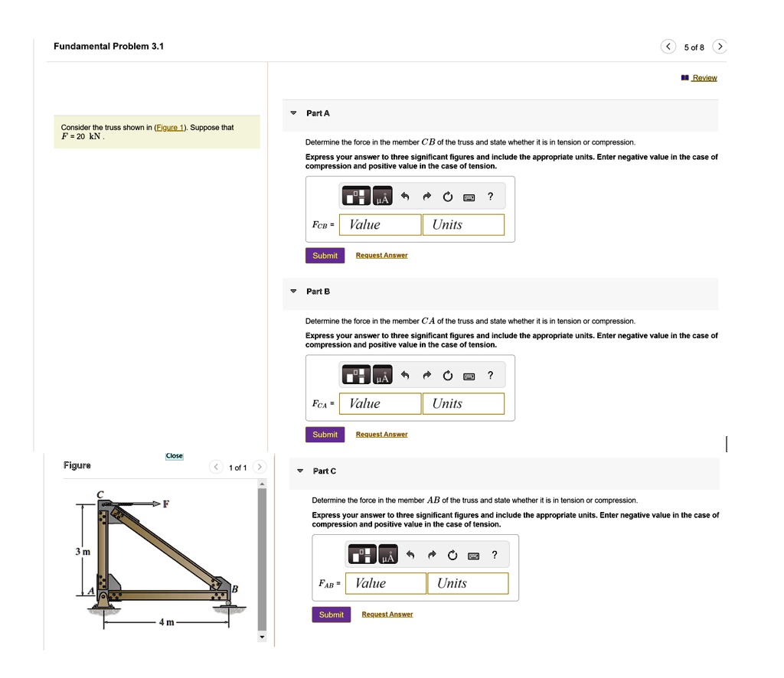Image resolution: width=784 pixels, height=678 pixels.
Task: Click the undo arrow icon in Part A
Action: pos(405,196)
